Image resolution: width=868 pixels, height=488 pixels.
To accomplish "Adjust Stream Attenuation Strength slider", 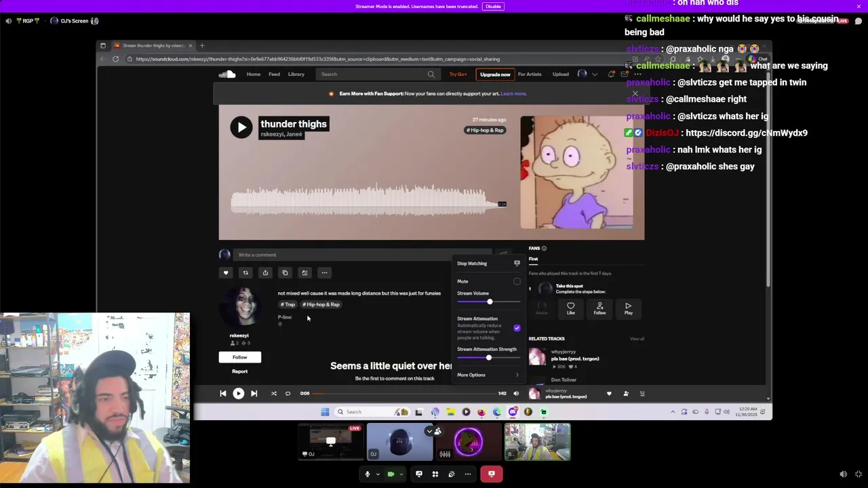I will click(x=488, y=358).
